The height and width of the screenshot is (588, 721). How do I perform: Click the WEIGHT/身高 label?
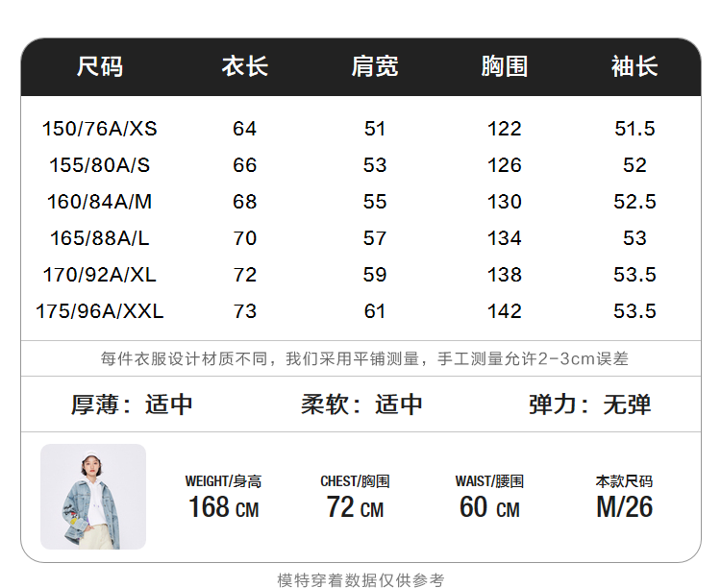click(x=223, y=481)
